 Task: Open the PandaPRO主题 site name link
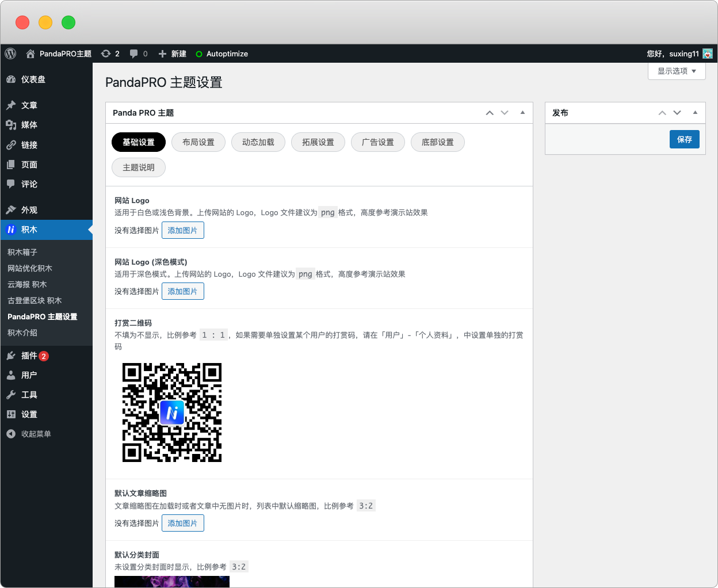point(66,54)
